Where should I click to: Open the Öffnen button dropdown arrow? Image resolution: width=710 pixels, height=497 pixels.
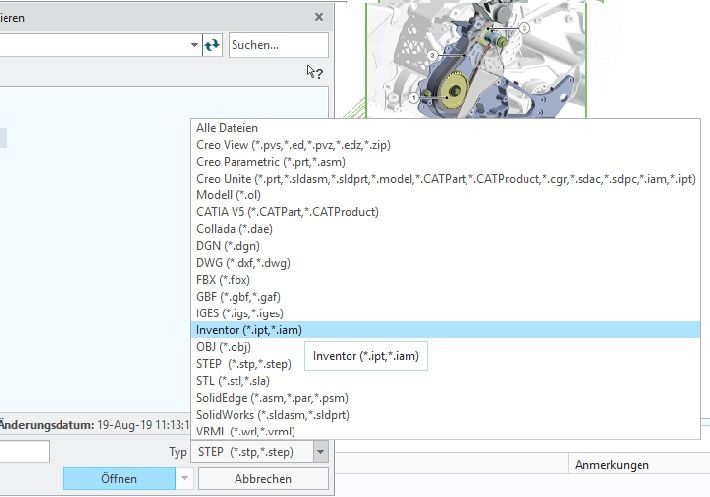(x=184, y=479)
